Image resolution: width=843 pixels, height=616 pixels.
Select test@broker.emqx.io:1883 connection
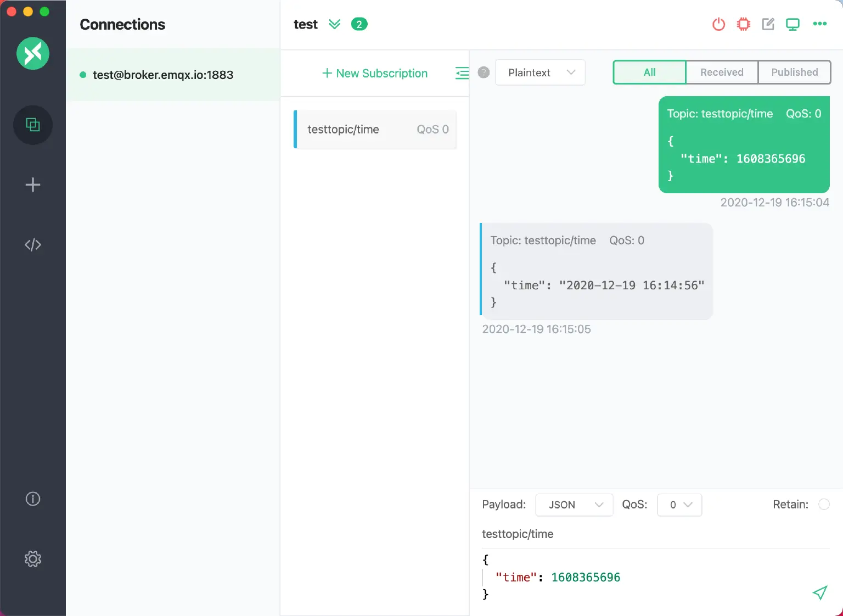point(163,75)
